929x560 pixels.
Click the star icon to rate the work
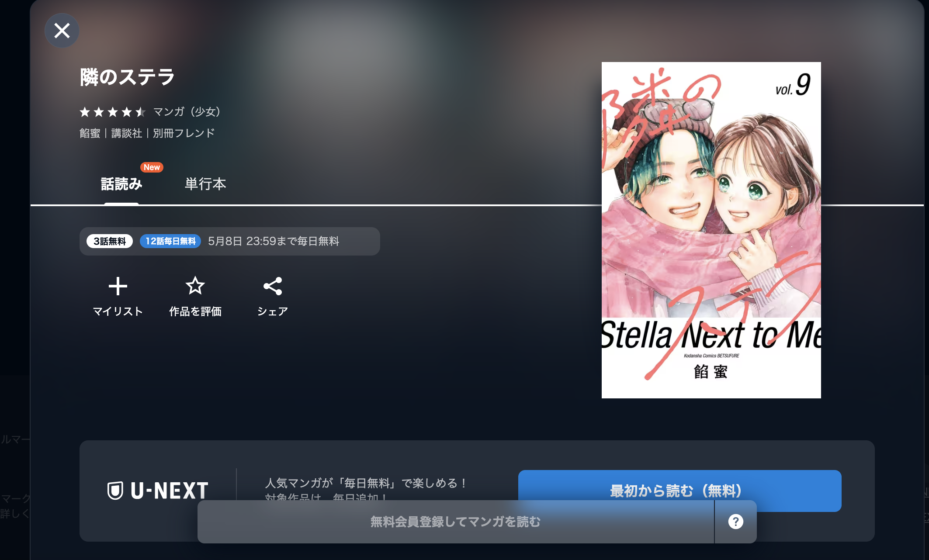pos(195,286)
